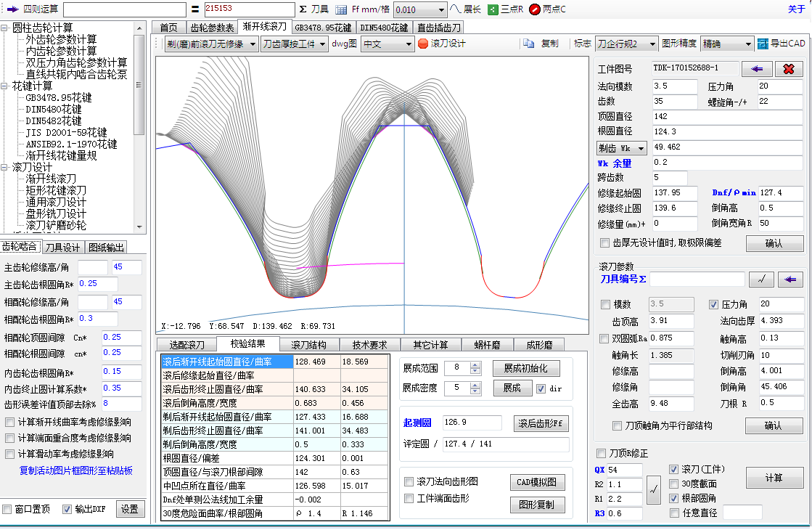Click the Ff mm/格 grid icon
Image resolution: width=812 pixels, height=530 pixels.
pyautogui.click(x=341, y=9)
